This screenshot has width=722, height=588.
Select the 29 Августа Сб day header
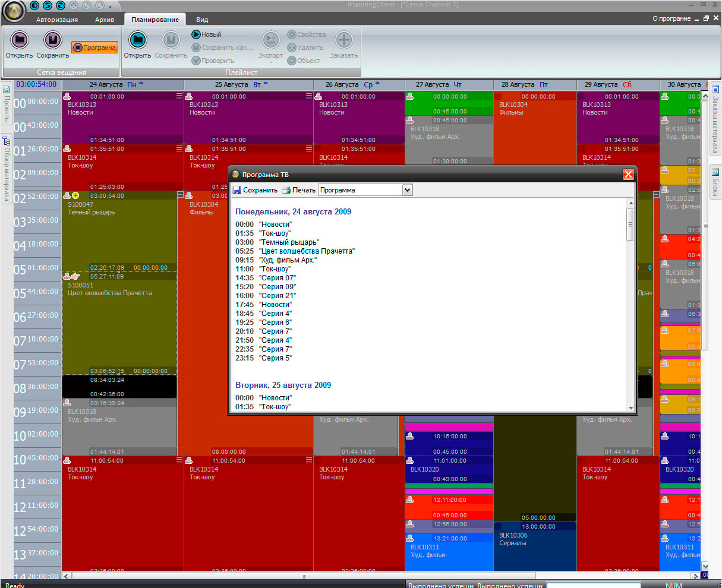(618, 85)
